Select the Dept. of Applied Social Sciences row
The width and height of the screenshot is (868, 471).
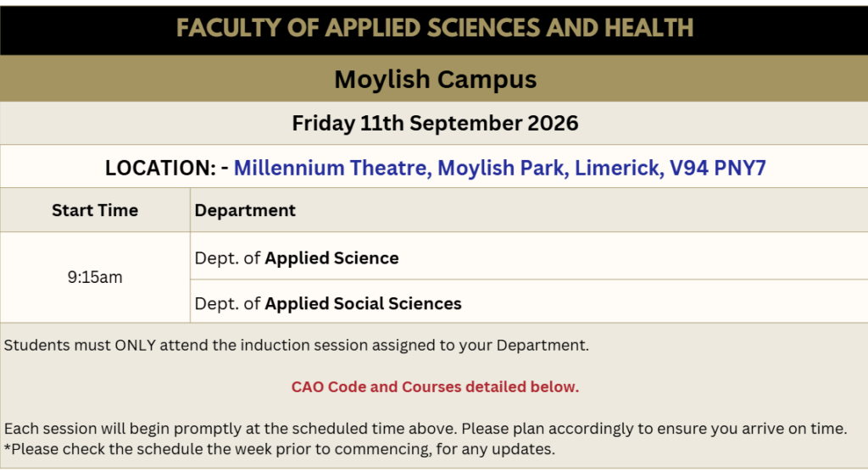(x=529, y=302)
